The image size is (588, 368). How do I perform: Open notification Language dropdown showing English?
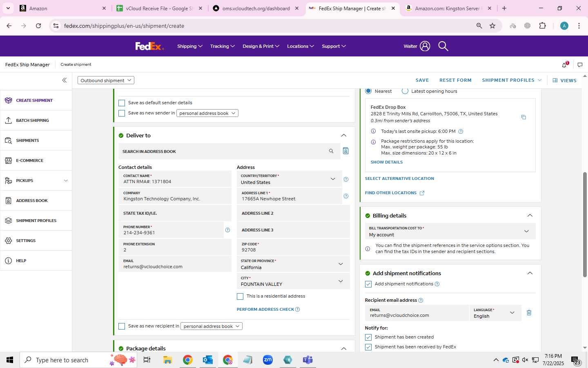point(496,313)
